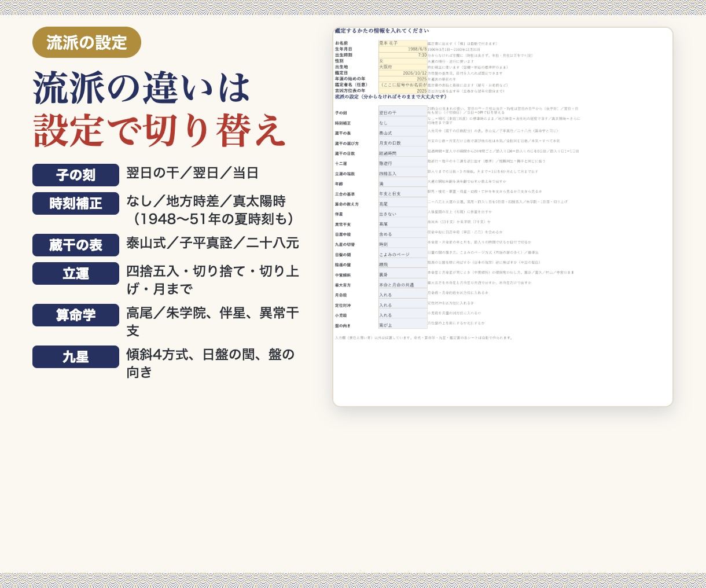
Task: Click the text 傾斜4方式、日盤の閏、盤の向き
Action: pyautogui.click(x=211, y=363)
